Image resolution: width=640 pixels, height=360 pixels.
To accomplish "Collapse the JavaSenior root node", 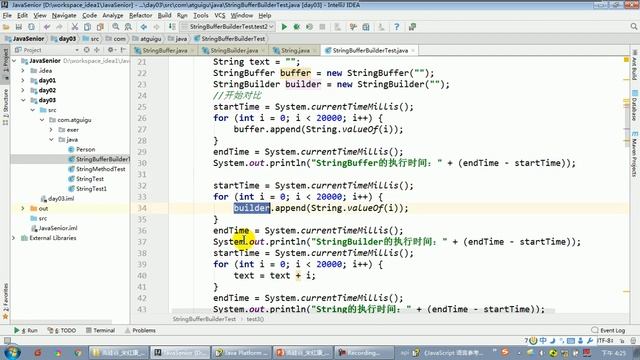I will (x=14, y=61).
